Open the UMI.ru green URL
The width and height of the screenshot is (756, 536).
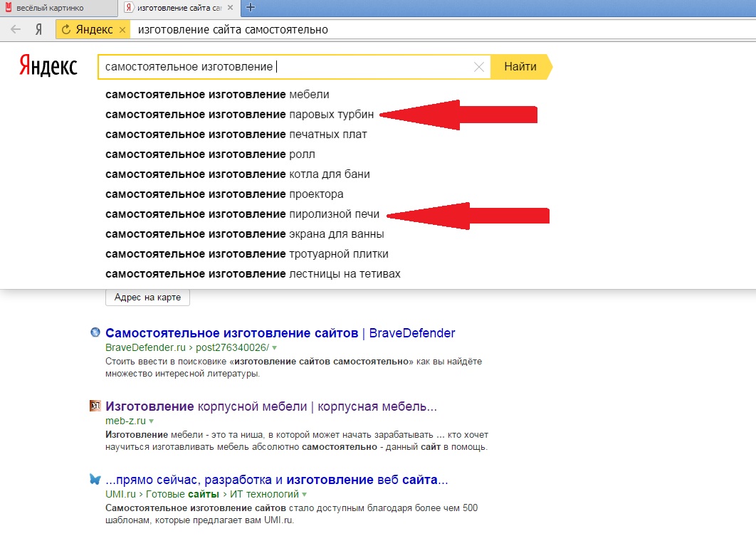pyautogui.click(x=120, y=494)
